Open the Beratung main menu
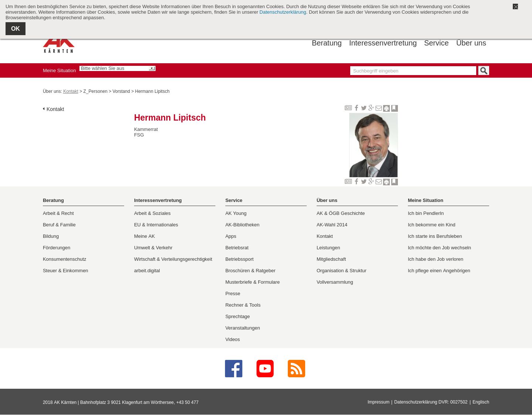Screen dimensions: 532x415 [x=327, y=43]
